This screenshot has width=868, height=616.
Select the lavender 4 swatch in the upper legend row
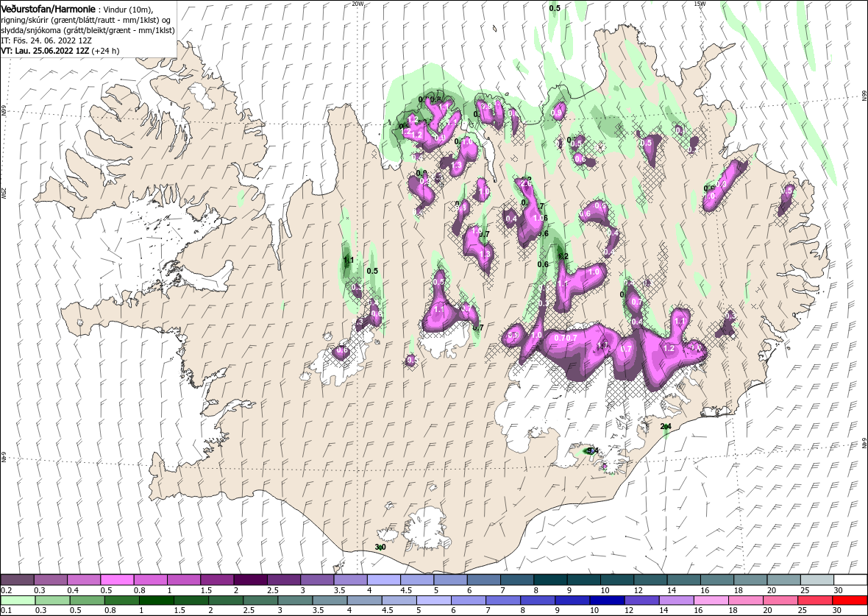coord(384,580)
